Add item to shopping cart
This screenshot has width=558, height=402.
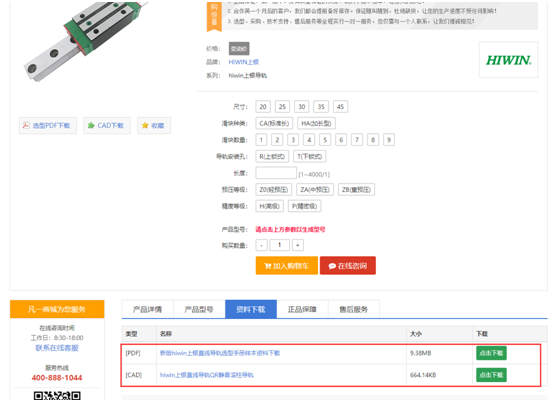click(287, 266)
